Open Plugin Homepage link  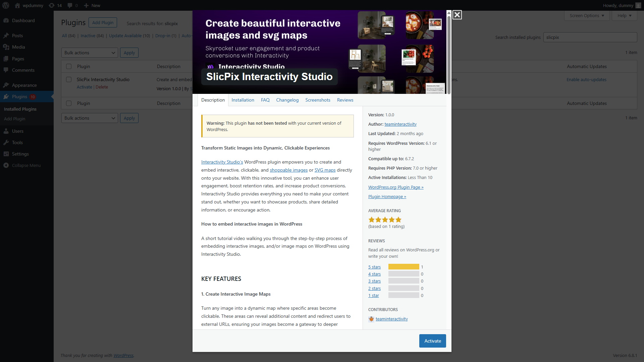[387, 196]
